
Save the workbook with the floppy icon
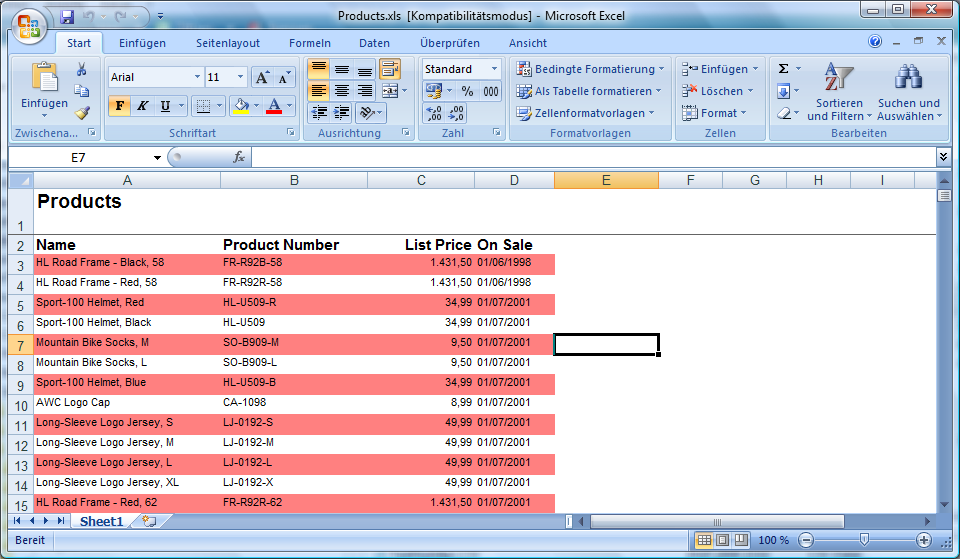pyautogui.click(x=67, y=17)
